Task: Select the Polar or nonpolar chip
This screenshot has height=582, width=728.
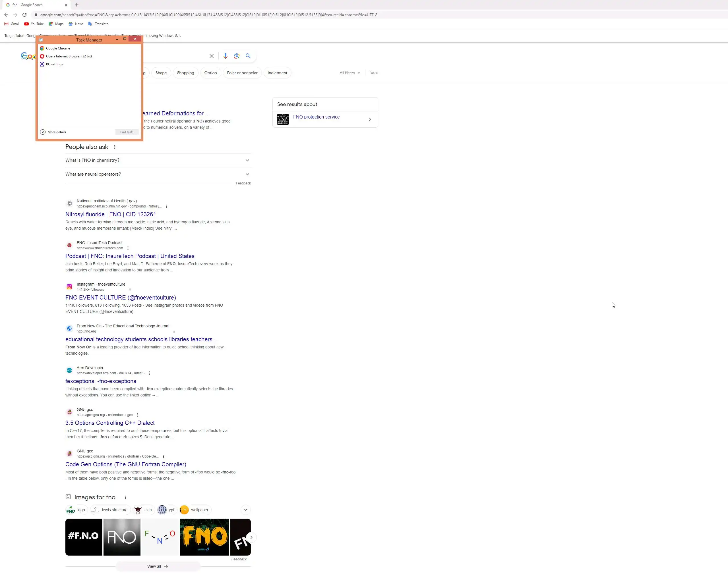Action: 242,73
